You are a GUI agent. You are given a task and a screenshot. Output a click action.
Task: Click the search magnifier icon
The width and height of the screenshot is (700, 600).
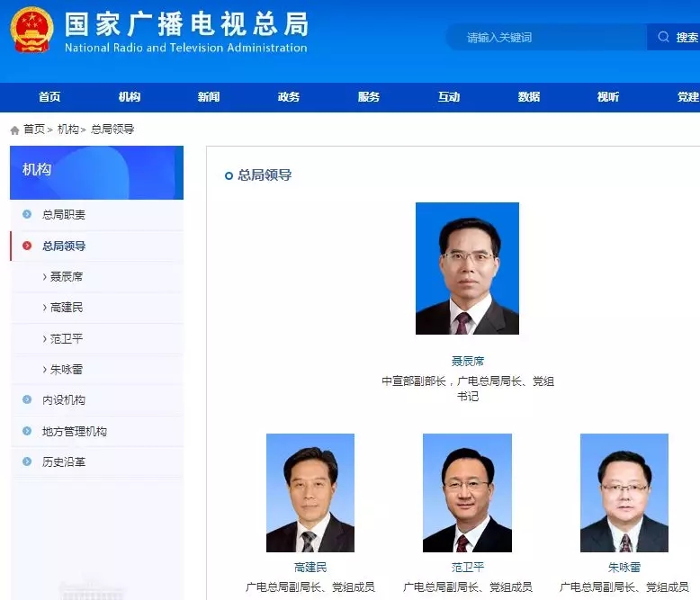664,38
